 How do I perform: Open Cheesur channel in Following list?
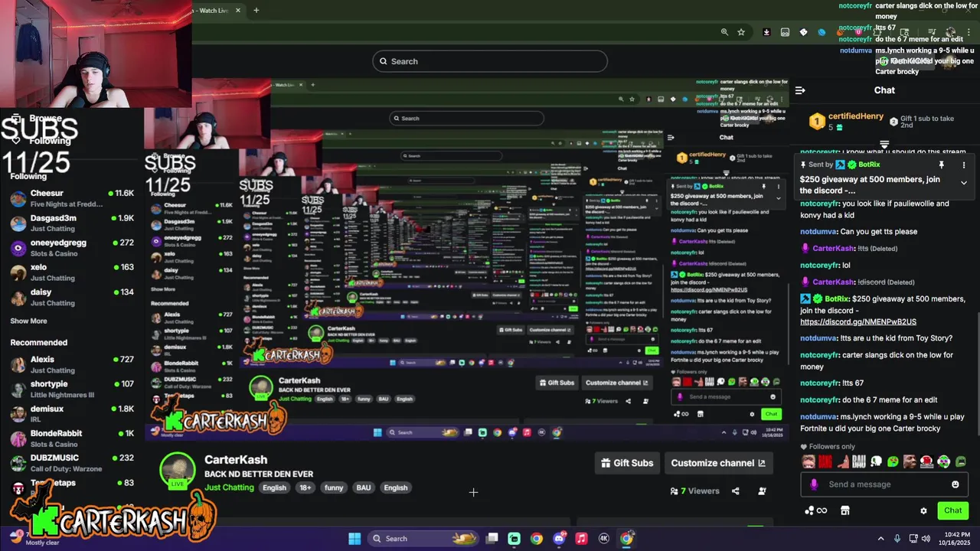point(73,198)
